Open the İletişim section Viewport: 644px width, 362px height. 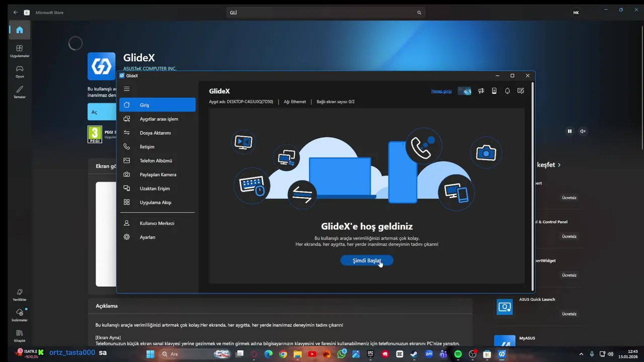tap(157, 146)
